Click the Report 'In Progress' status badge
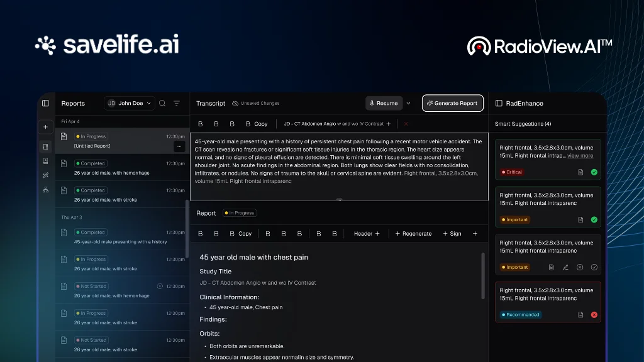Viewport: 644px width, 362px height. 240,213
